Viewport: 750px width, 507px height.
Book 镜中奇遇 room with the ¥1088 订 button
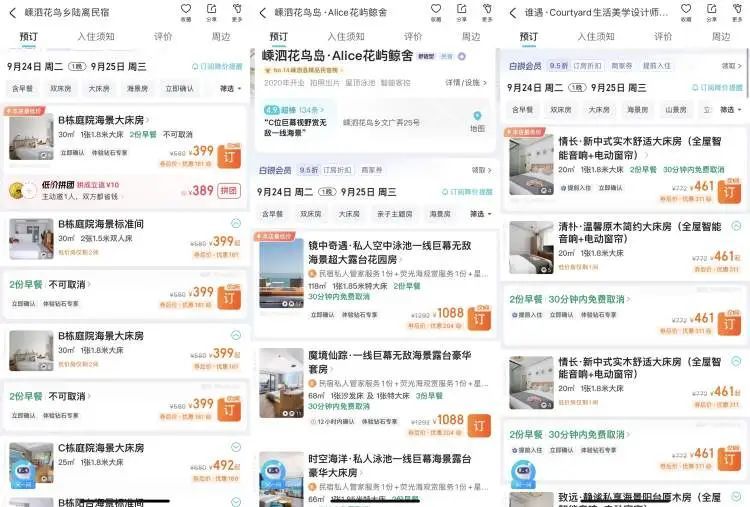coord(479,318)
